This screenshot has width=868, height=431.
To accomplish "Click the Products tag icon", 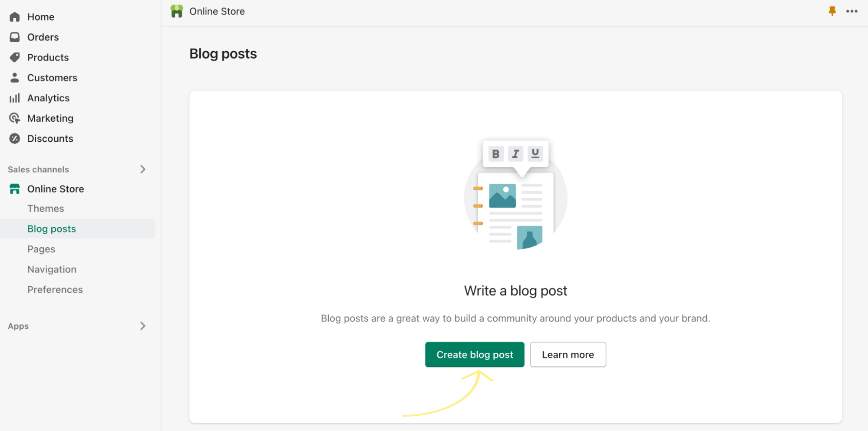I will pyautogui.click(x=14, y=57).
